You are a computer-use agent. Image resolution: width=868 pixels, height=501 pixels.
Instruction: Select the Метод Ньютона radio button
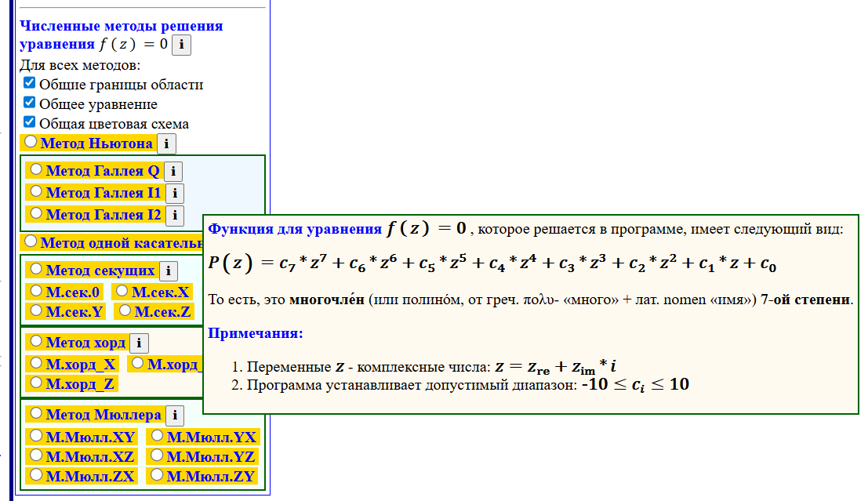pos(31,143)
